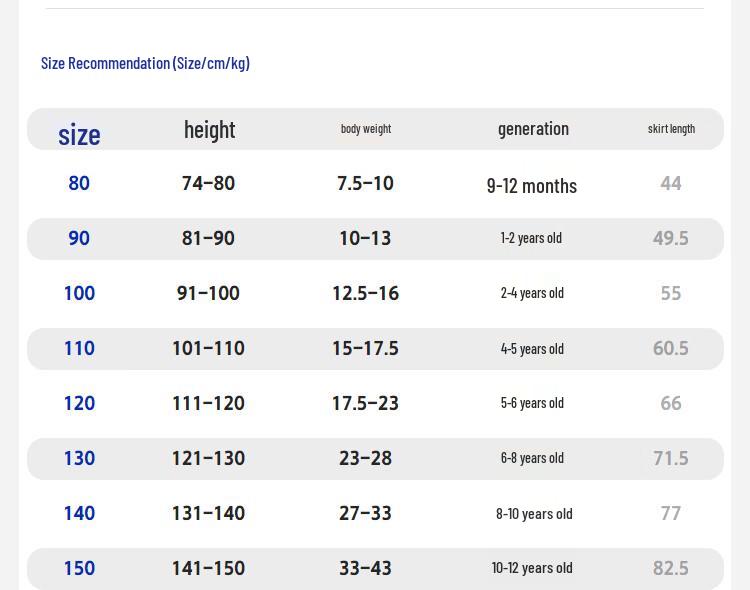Click the 71.5 skirt length value

point(671,458)
